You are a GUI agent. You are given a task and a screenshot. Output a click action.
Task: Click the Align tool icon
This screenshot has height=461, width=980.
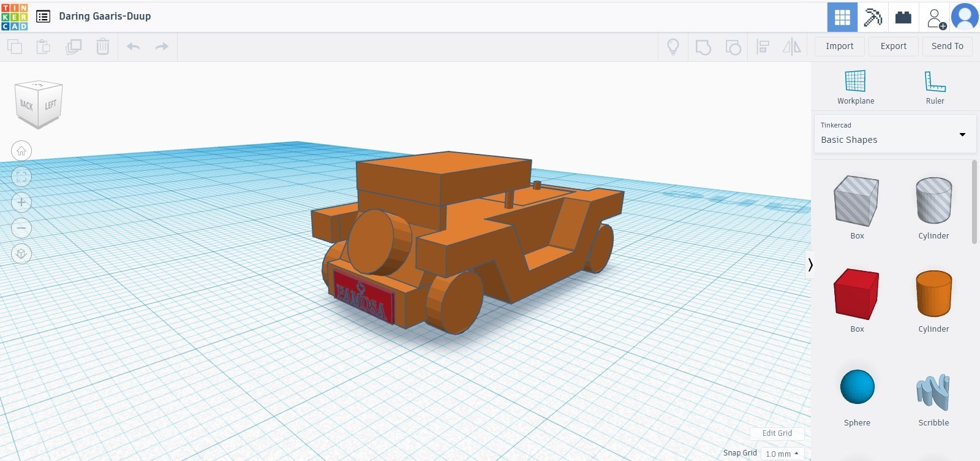point(763,47)
